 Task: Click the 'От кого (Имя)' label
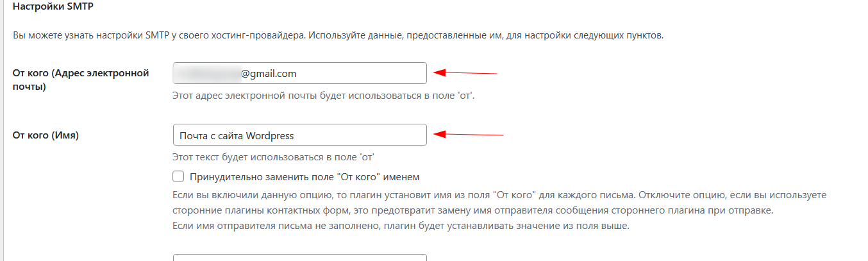[46, 135]
